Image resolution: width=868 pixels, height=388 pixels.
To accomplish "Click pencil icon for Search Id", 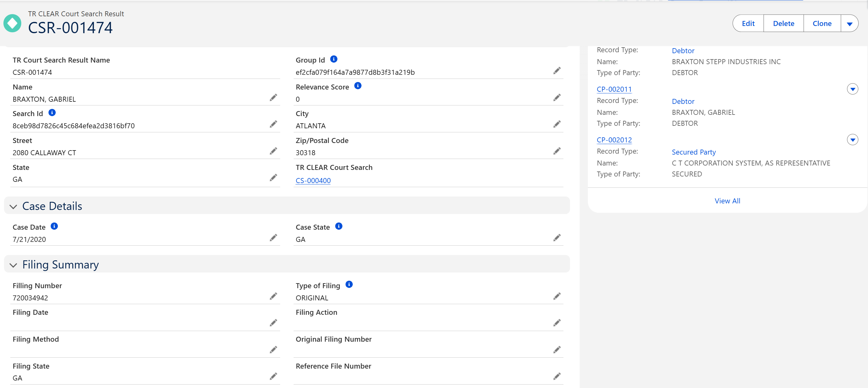I will coord(273,124).
